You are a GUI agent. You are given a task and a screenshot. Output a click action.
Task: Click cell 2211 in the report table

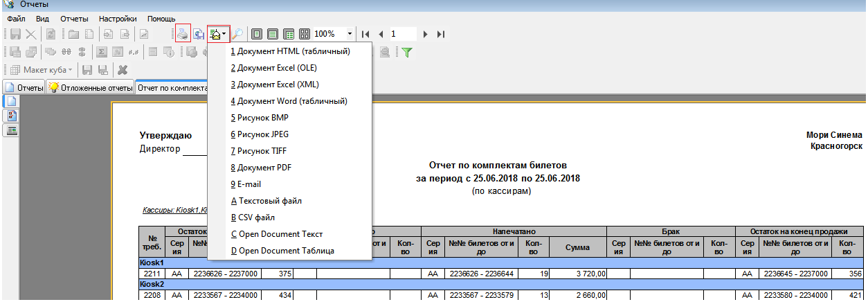[152, 274]
